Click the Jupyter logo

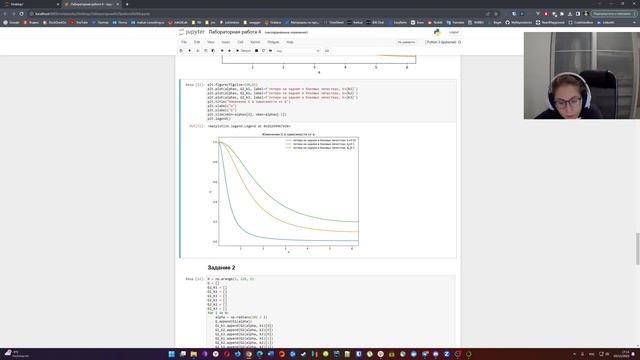click(x=192, y=32)
